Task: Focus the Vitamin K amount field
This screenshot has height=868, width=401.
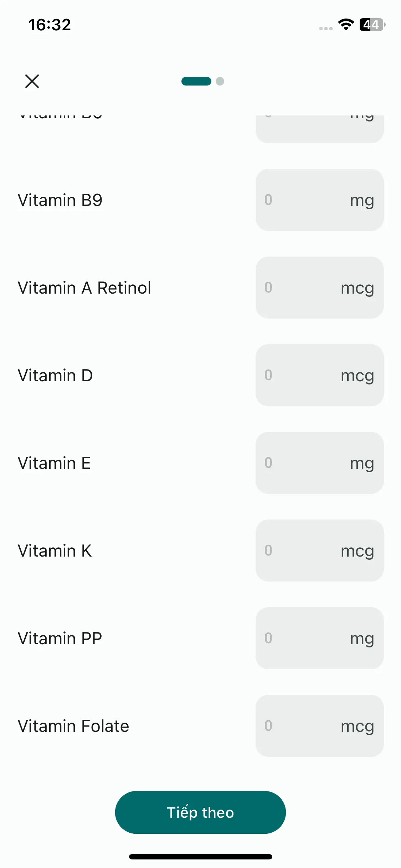Action: click(320, 551)
